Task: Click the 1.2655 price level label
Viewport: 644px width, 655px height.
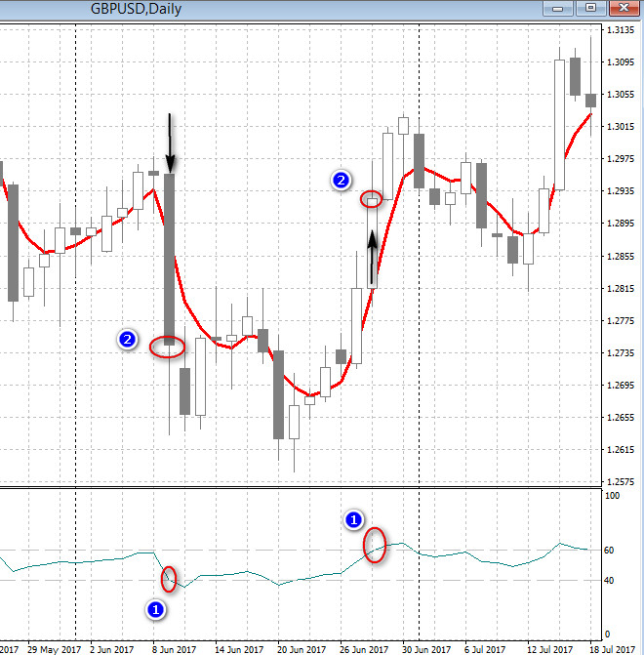Action: (x=621, y=418)
